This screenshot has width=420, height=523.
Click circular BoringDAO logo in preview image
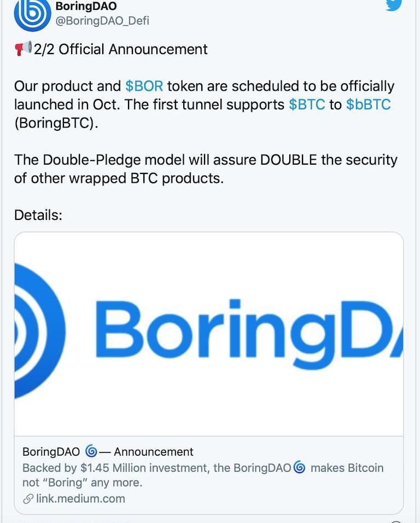(40, 331)
